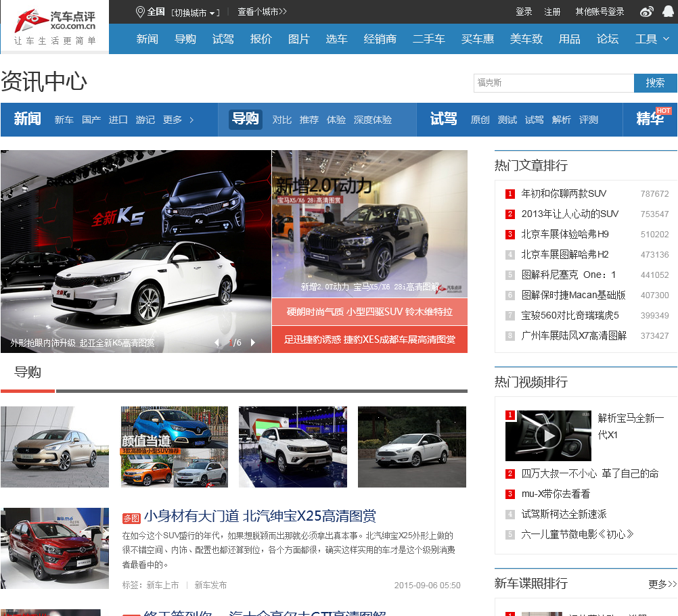Select the 精华 section tab
Viewport: 678px width, 616px height.
point(650,119)
